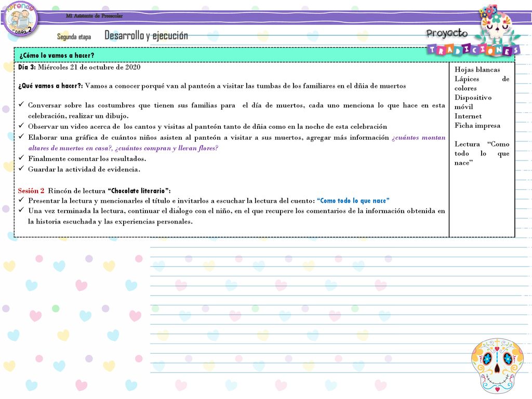This screenshot has width=532, height=399.
Task: Click 'Observar un video acerca de los cantos' line
Action: click(x=207, y=127)
